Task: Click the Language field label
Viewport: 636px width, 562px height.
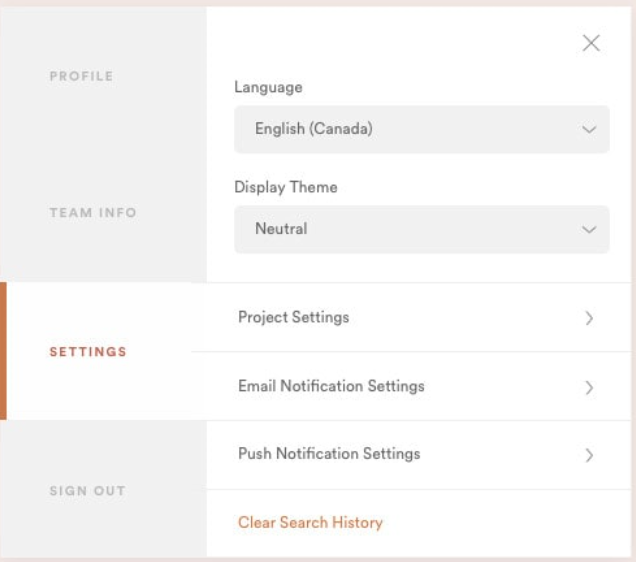Action: tap(268, 87)
